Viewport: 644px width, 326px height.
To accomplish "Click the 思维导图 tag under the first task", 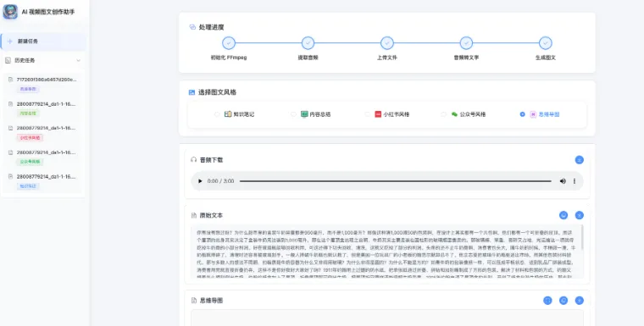I will click(x=28, y=89).
